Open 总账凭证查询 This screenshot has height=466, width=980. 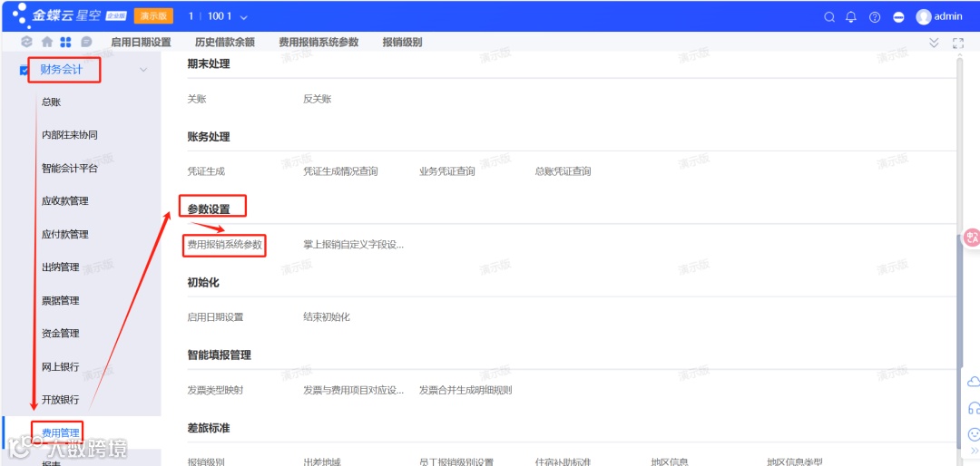pyautogui.click(x=563, y=171)
